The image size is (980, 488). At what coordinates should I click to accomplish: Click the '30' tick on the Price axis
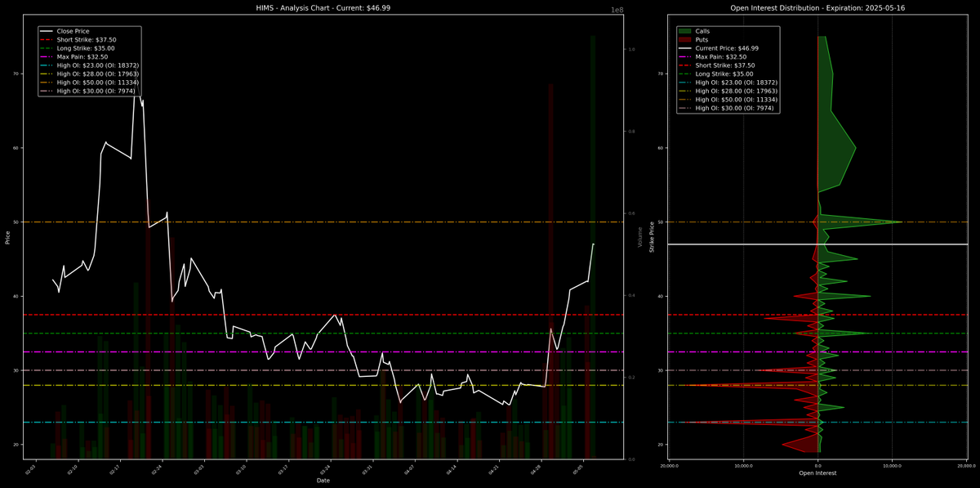[16, 370]
